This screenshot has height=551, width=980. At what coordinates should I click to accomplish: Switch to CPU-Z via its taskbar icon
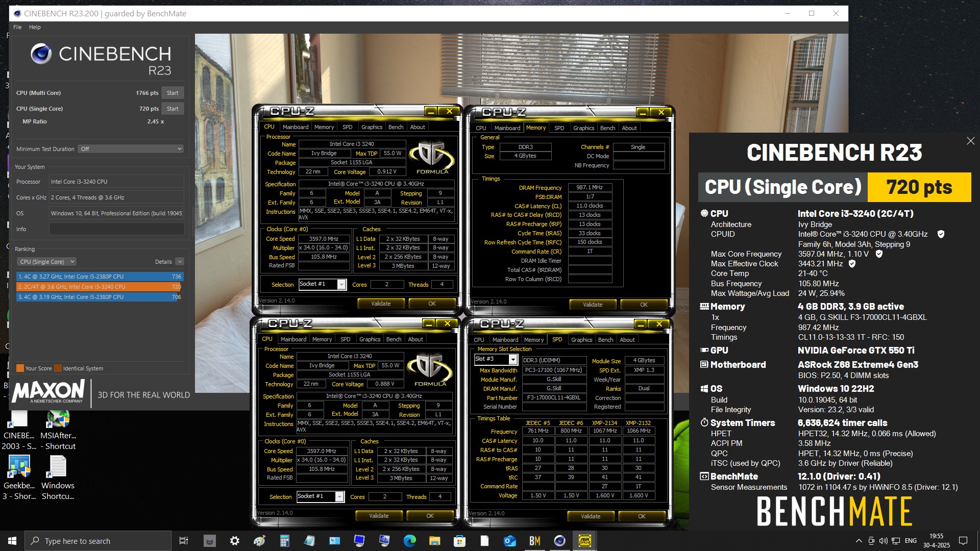[584, 541]
